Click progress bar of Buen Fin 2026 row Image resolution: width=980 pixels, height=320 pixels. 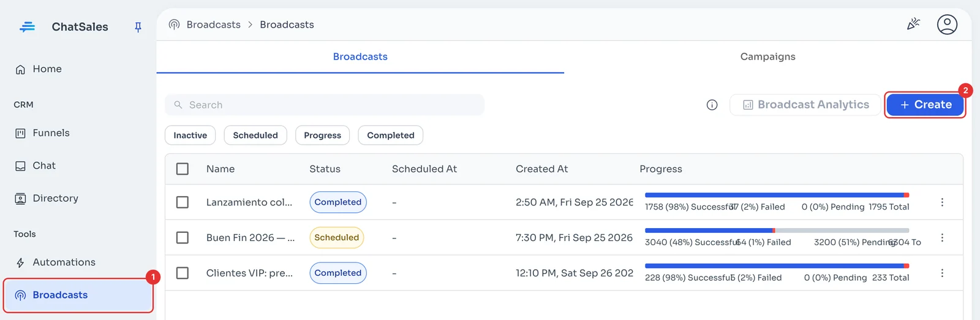coord(777,230)
